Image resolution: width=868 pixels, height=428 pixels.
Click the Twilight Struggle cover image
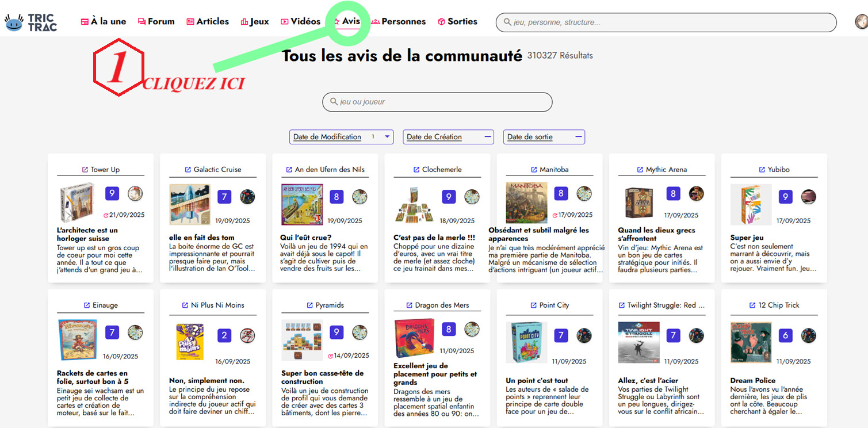tap(639, 343)
